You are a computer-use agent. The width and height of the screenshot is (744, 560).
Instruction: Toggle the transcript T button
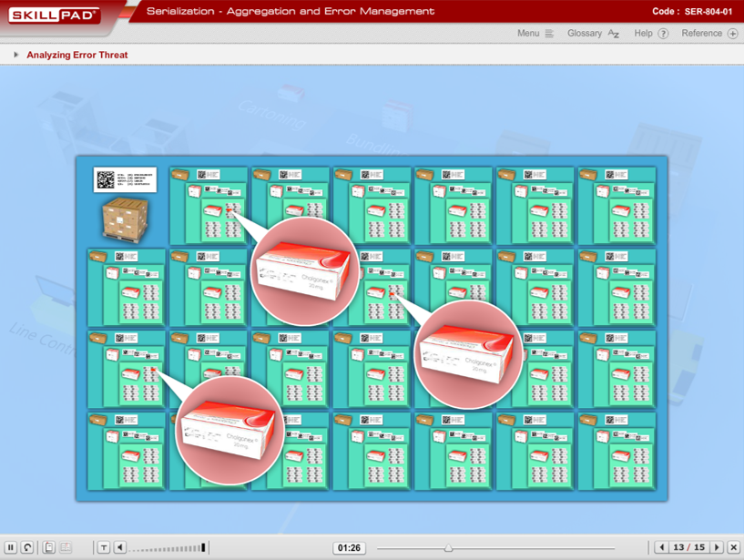coord(104,547)
